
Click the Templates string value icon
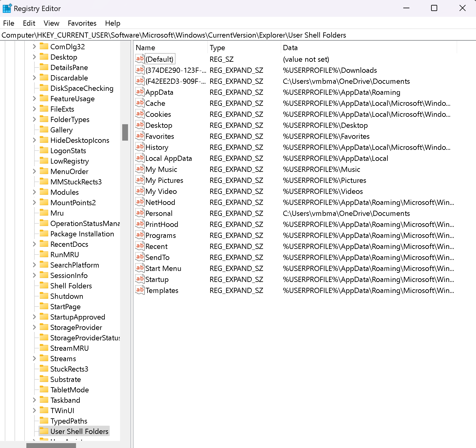140,290
